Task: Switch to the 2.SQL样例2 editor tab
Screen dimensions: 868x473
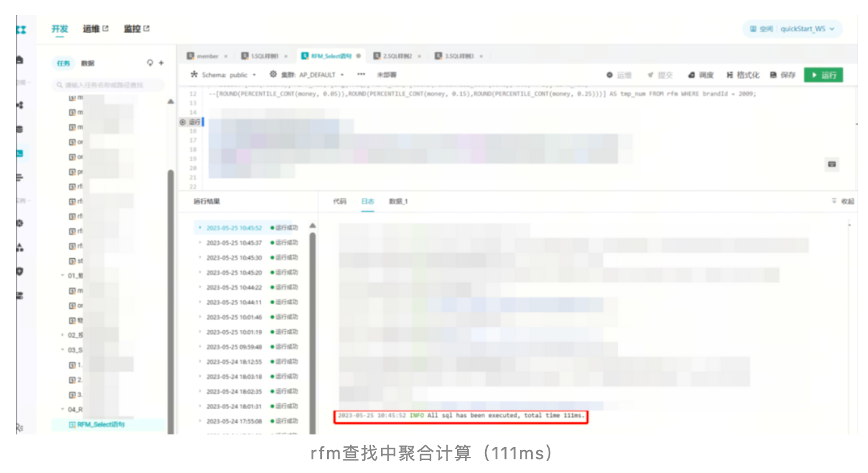Action: point(394,56)
